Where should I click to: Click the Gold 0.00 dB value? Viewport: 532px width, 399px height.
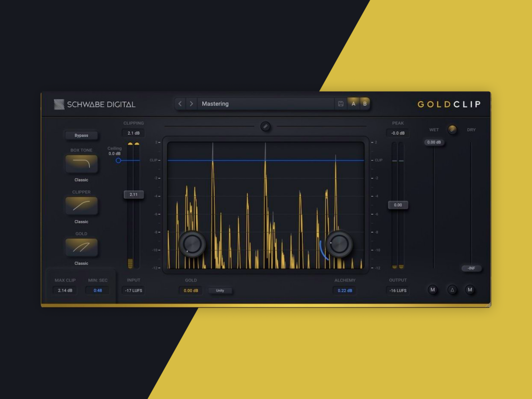pos(191,291)
